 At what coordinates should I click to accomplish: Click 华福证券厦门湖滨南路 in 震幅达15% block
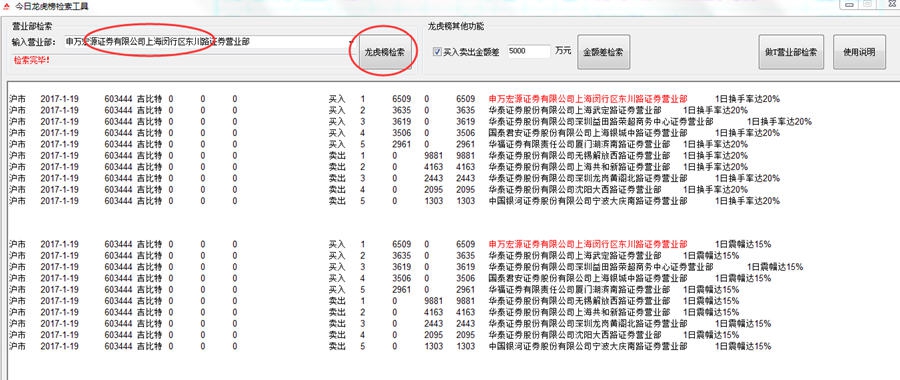point(579,289)
